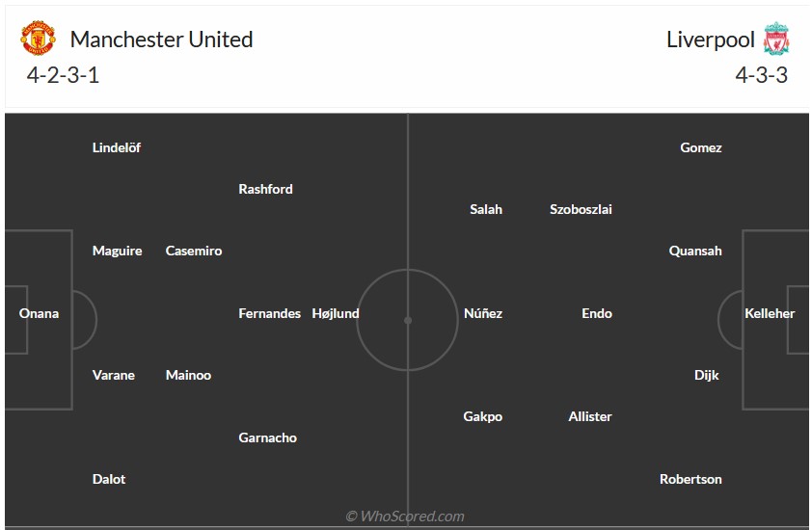Click on Gomez at right back
812x530 pixels.
point(701,147)
